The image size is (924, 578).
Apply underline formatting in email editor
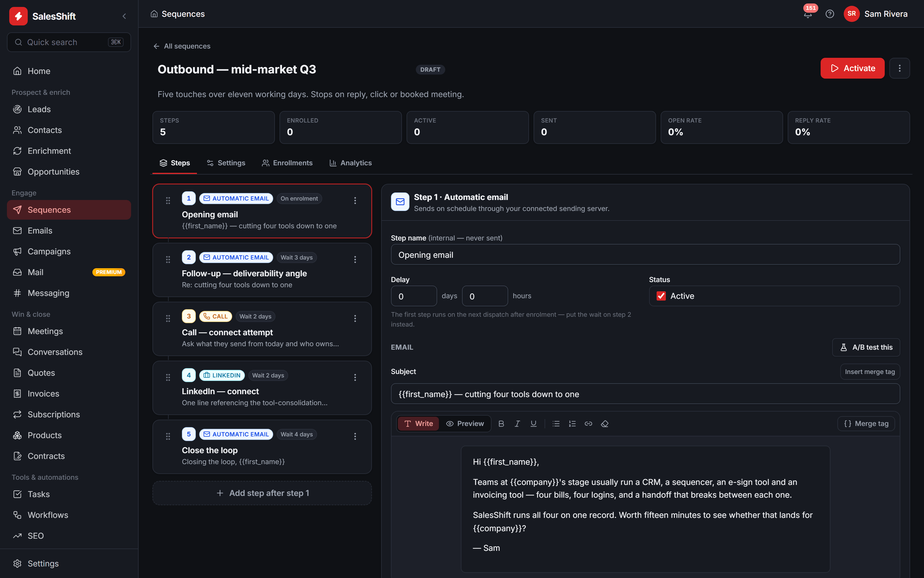(x=533, y=424)
